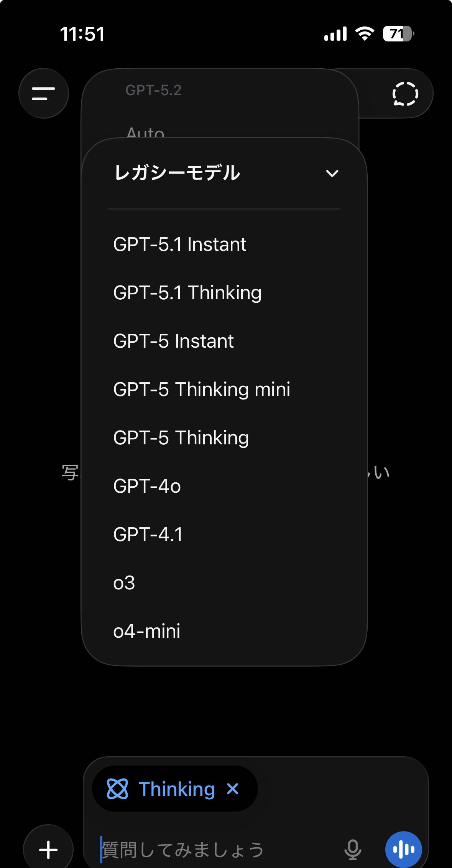Collapse the レガシーモデル chevron
Viewport: 452px width, 868px height.
[332, 173]
